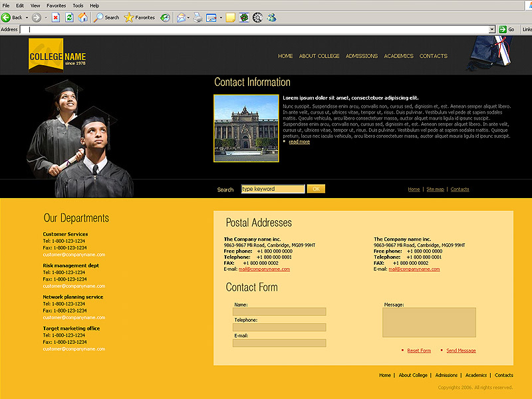Open the toolbar Search magnifier
The image size is (532, 399).
[x=98, y=17]
